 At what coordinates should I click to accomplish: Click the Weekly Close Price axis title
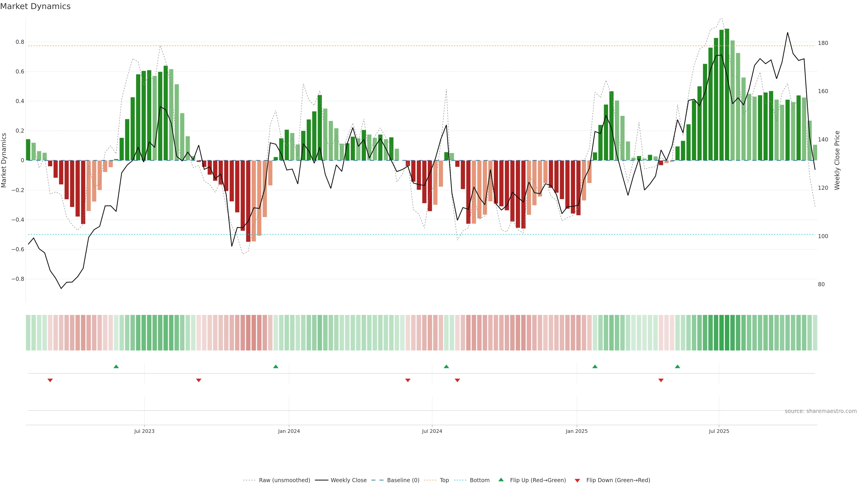(837, 160)
